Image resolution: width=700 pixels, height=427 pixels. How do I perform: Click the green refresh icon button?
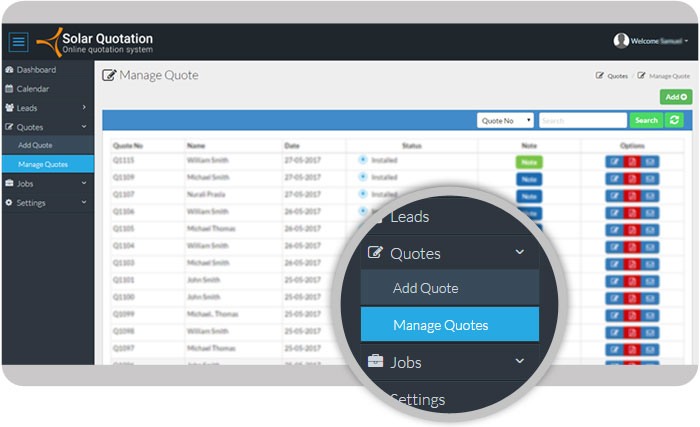click(x=675, y=120)
